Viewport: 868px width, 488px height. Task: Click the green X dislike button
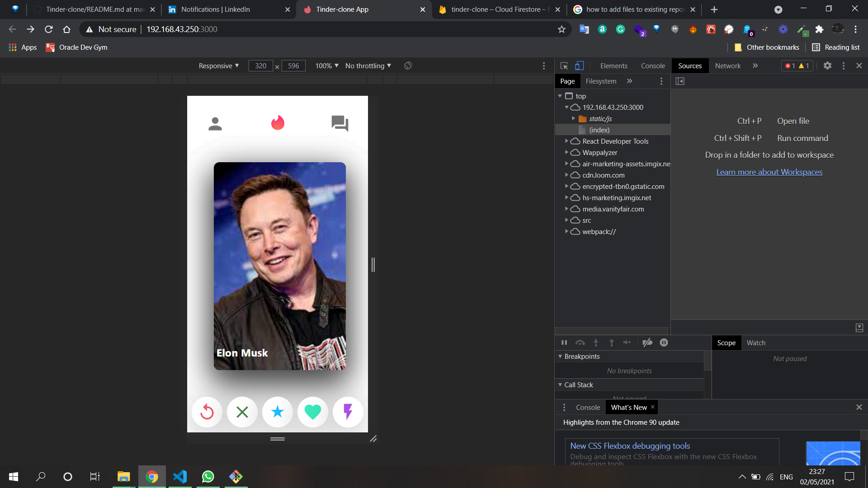tap(242, 412)
